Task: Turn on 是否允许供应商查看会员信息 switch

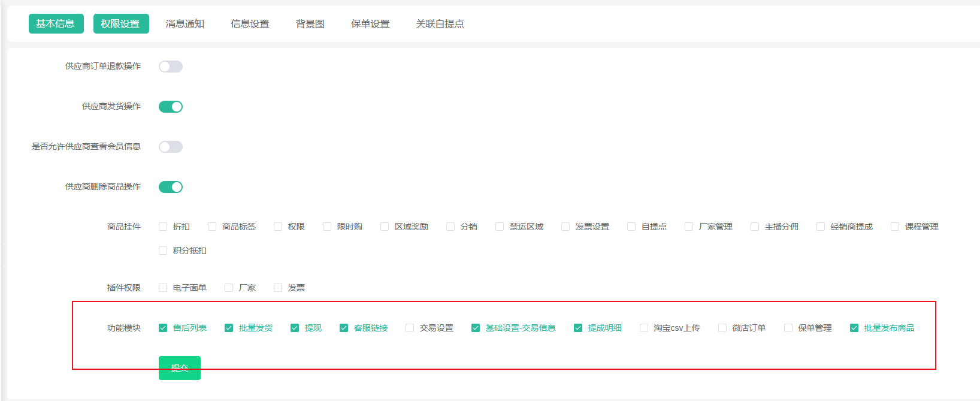Action: point(171,147)
